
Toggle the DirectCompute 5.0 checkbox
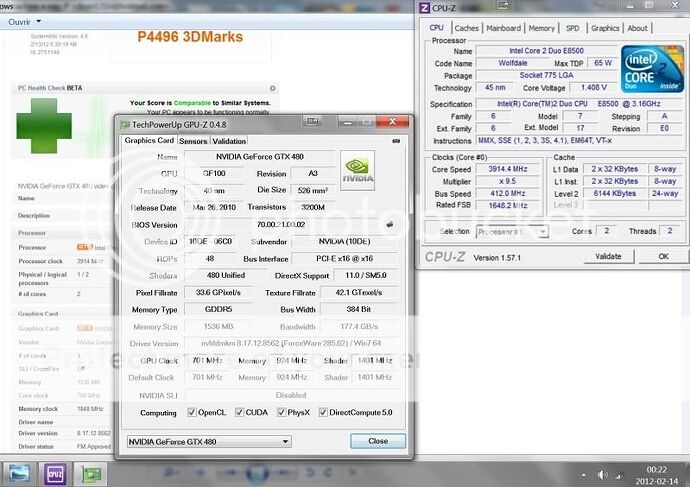click(325, 412)
